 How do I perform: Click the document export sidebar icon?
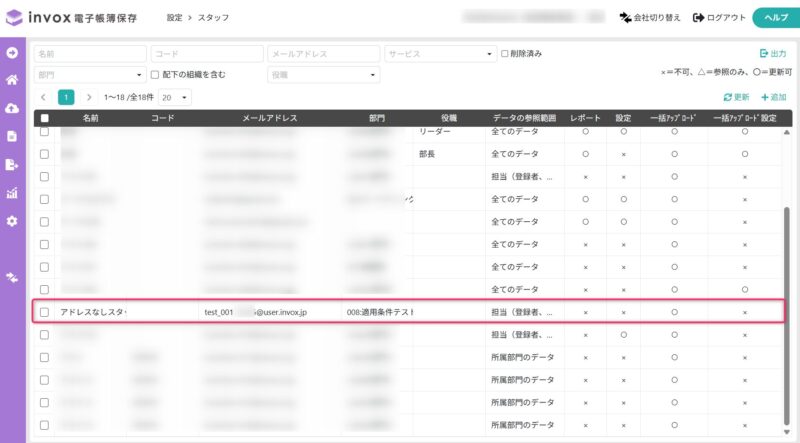coord(12,164)
